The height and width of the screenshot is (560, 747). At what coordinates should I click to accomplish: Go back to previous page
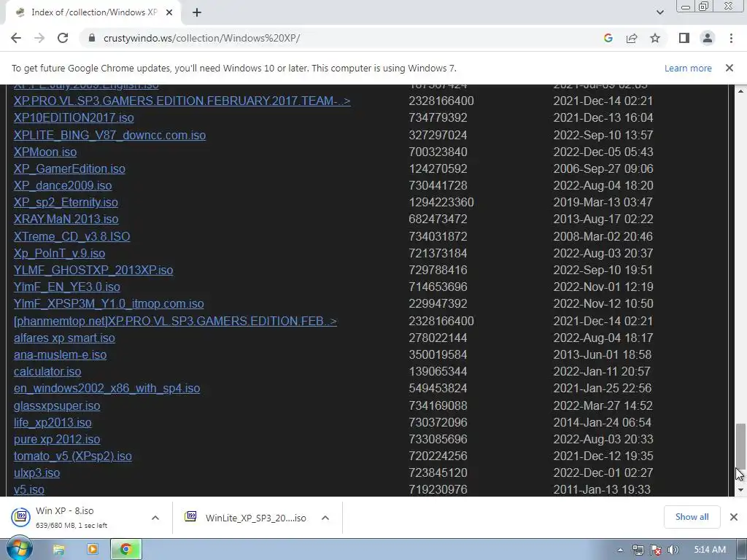point(16,38)
